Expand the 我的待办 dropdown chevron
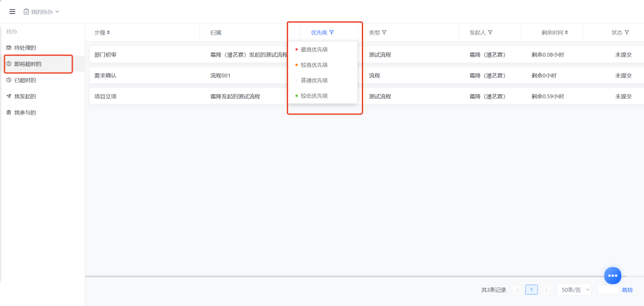Viewport: 644px width, 306px height. [x=57, y=12]
